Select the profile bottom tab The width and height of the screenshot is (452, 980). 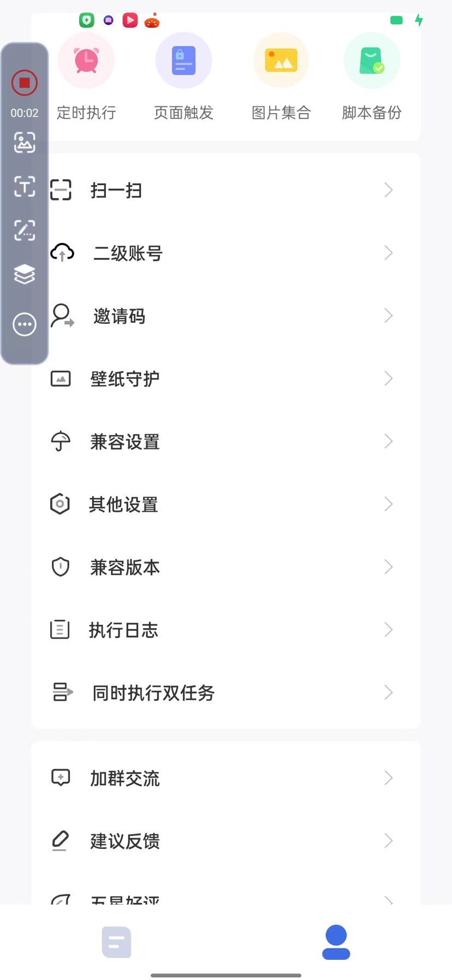coord(336,942)
